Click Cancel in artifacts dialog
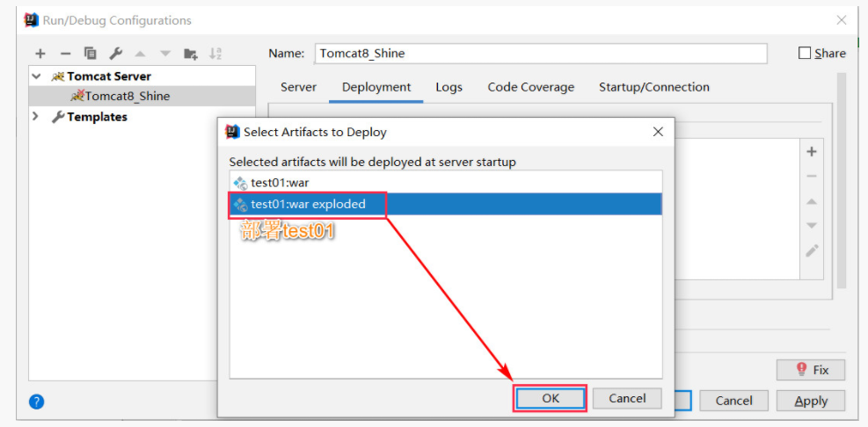The height and width of the screenshot is (427, 868). click(627, 398)
